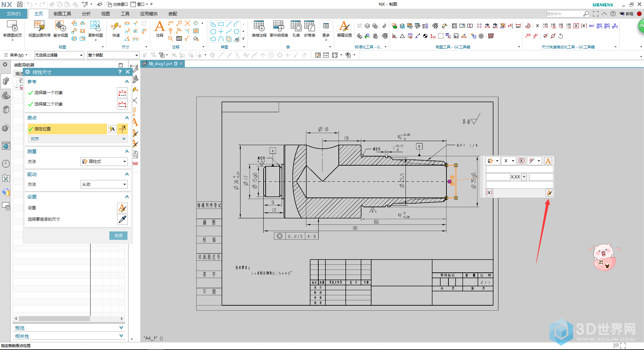The height and width of the screenshot is (350, 644).
Task: Click the help ? button in 线性尺寸 dialog
Action: click(x=120, y=72)
